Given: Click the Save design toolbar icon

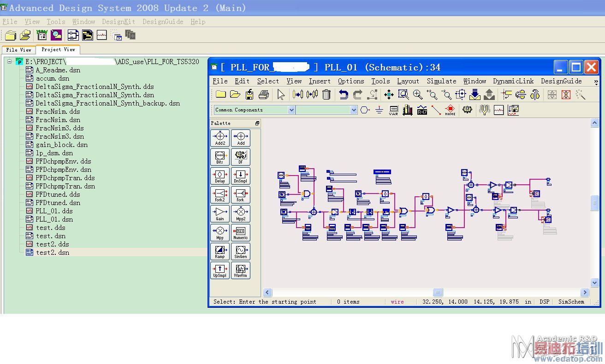Looking at the screenshot, I should [x=249, y=95].
